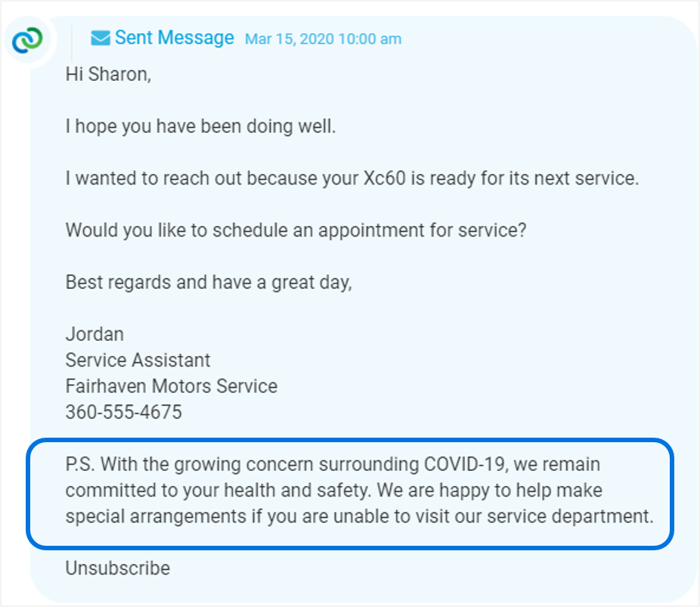Image resolution: width=700 pixels, height=607 pixels.
Task: Click the "Best regards" closing line
Action: click(209, 283)
